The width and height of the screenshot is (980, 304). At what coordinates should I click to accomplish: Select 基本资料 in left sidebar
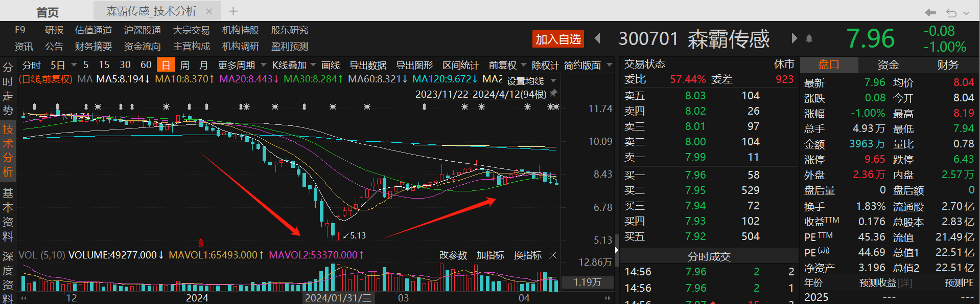pos(8,214)
